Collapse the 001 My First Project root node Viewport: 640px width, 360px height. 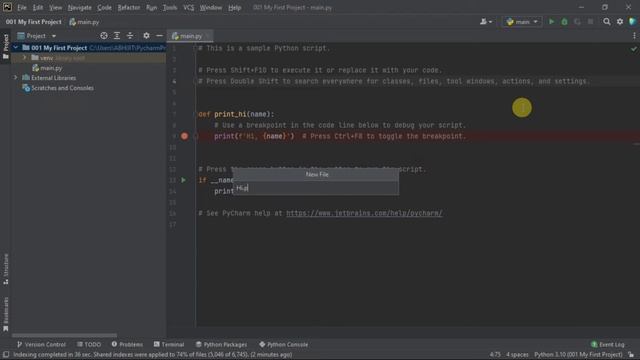coord(16,48)
